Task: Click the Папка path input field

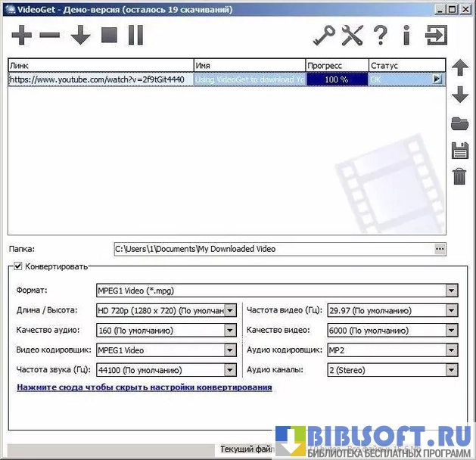Action: tap(272, 248)
